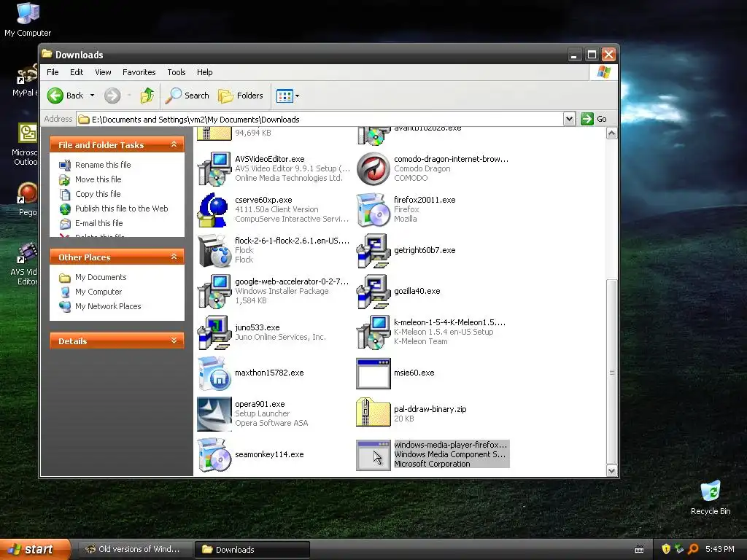Screen dimensions: 747x560
Task: Click the file list scroll down arrow
Action: [612, 470]
